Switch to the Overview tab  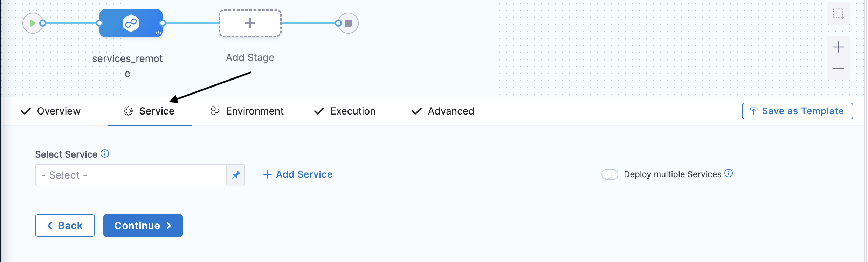51,111
